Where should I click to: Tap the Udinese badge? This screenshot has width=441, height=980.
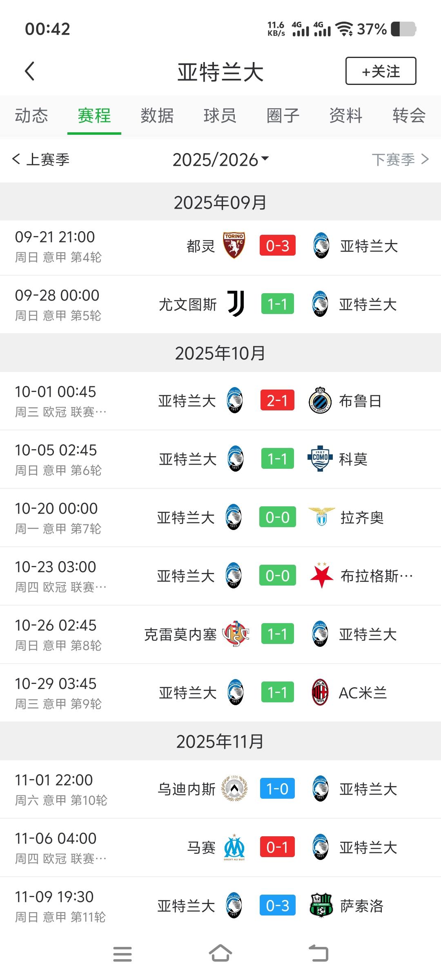point(234,788)
